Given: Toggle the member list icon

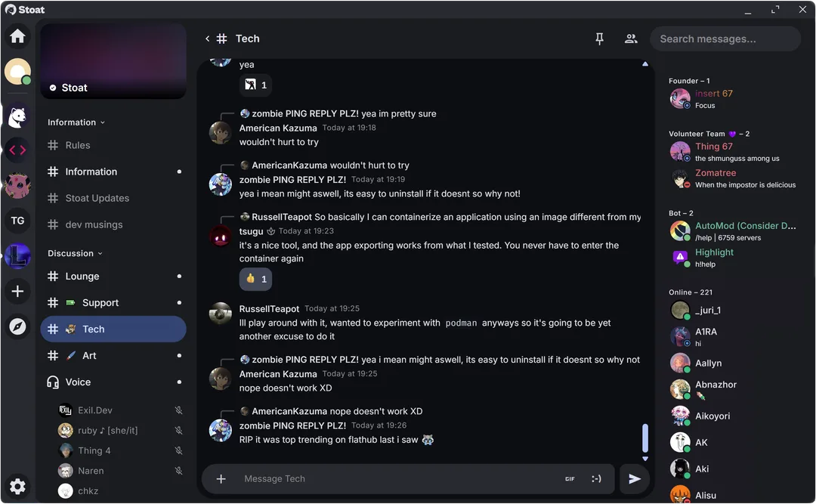Looking at the screenshot, I should tap(631, 39).
